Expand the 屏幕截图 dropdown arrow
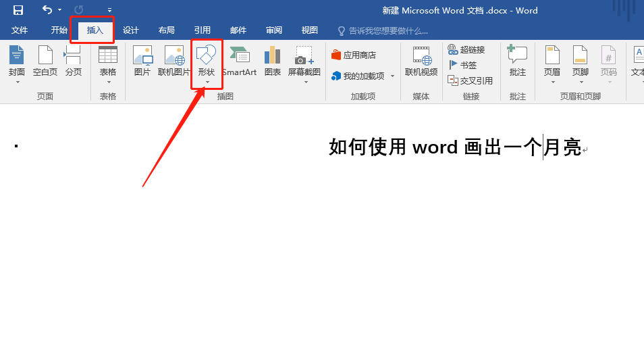This screenshot has width=644, height=363. pos(306,82)
